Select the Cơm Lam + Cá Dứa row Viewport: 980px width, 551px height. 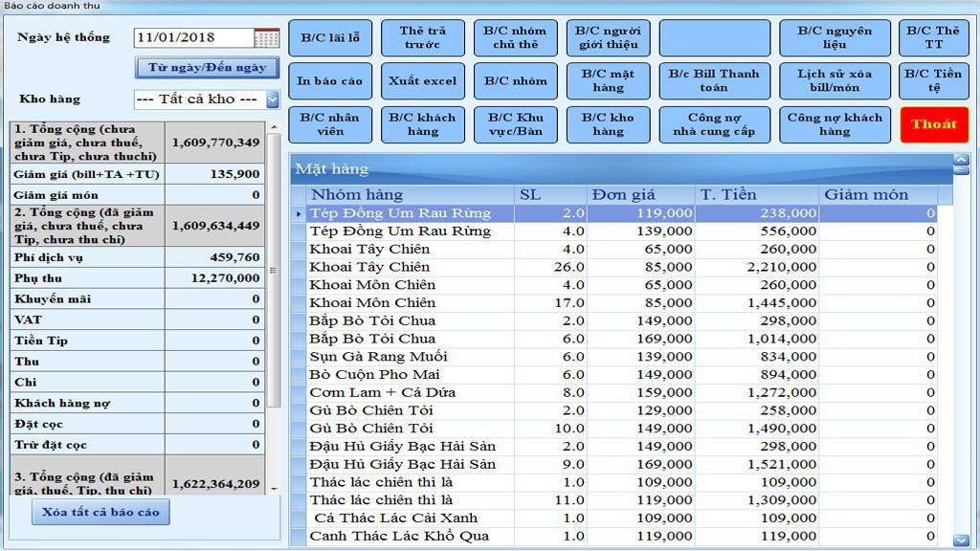click(x=613, y=393)
